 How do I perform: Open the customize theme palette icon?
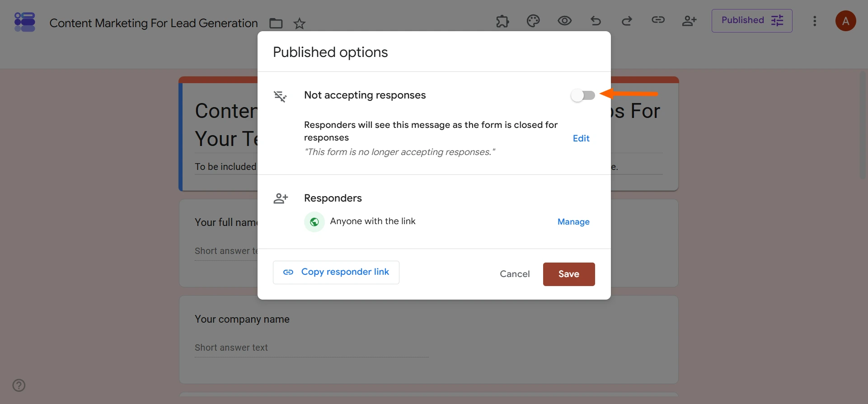point(533,21)
